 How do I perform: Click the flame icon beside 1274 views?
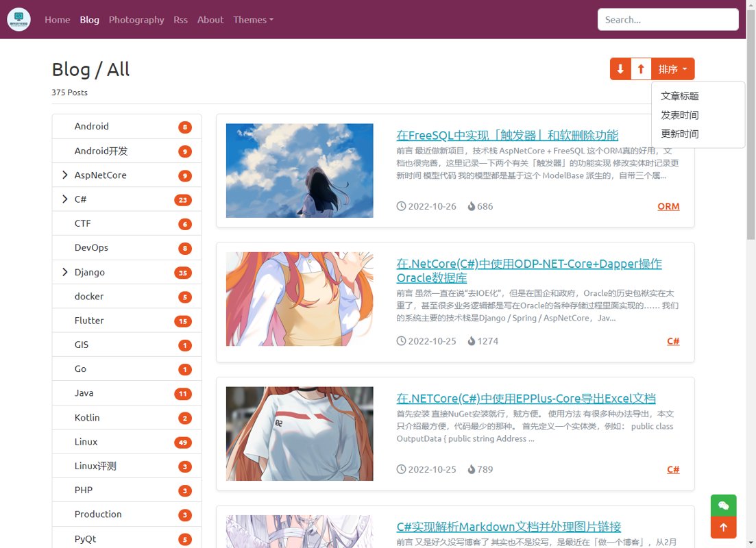coord(472,341)
